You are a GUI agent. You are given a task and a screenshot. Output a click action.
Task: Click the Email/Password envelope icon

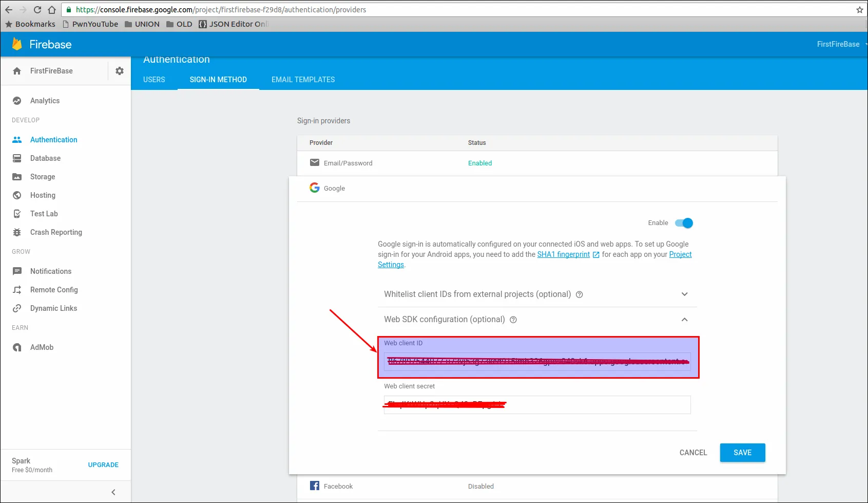pyautogui.click(x=315, y=163)
